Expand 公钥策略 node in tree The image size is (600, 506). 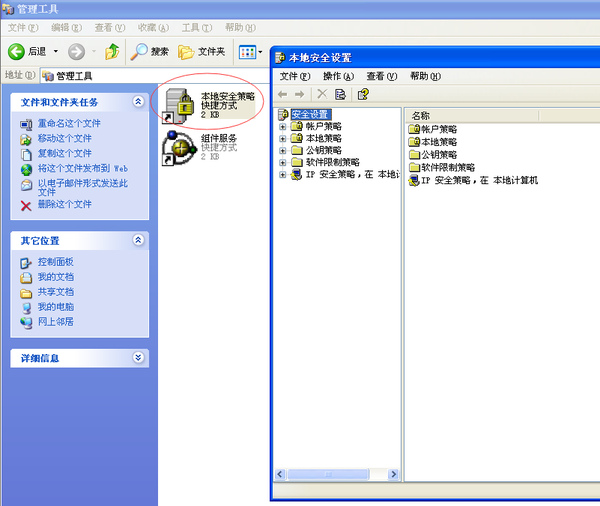click(282, 150)
